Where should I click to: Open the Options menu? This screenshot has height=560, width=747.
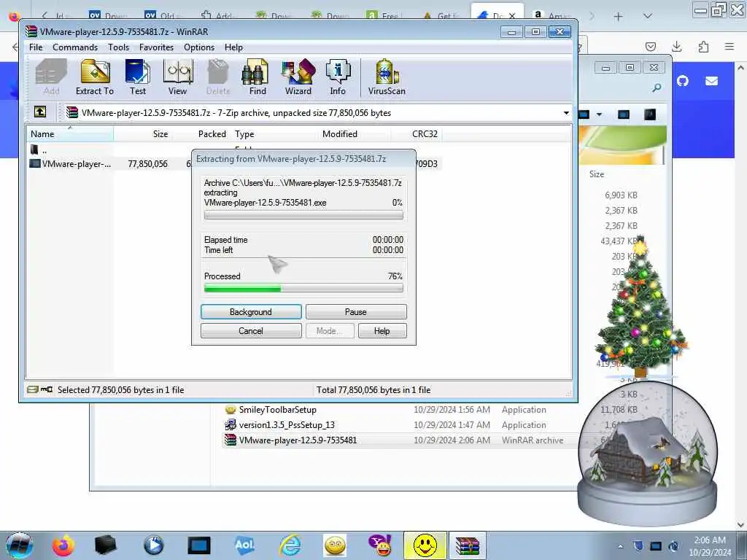(199, 47)
